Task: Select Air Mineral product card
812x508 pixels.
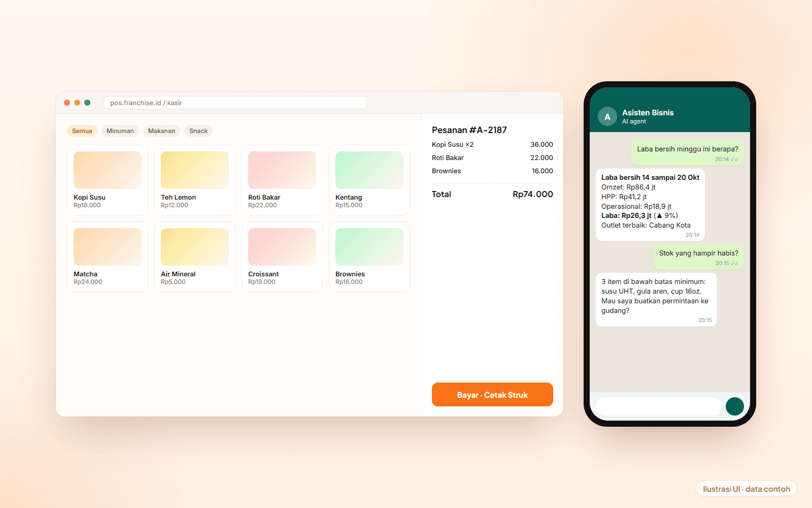Action: pos(195,257)
